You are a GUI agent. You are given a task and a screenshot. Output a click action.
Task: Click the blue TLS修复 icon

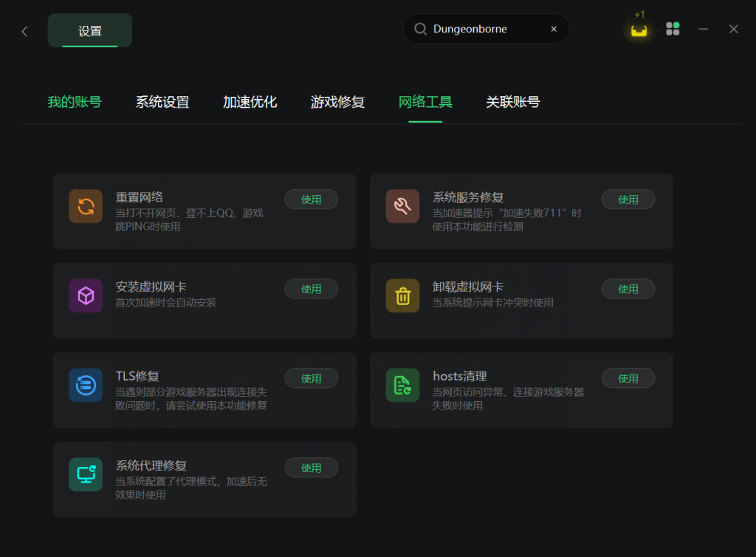point(86,386)
